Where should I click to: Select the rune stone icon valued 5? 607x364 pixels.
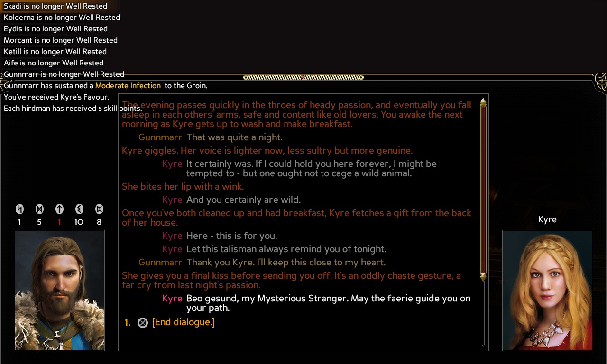click(39, 209)
